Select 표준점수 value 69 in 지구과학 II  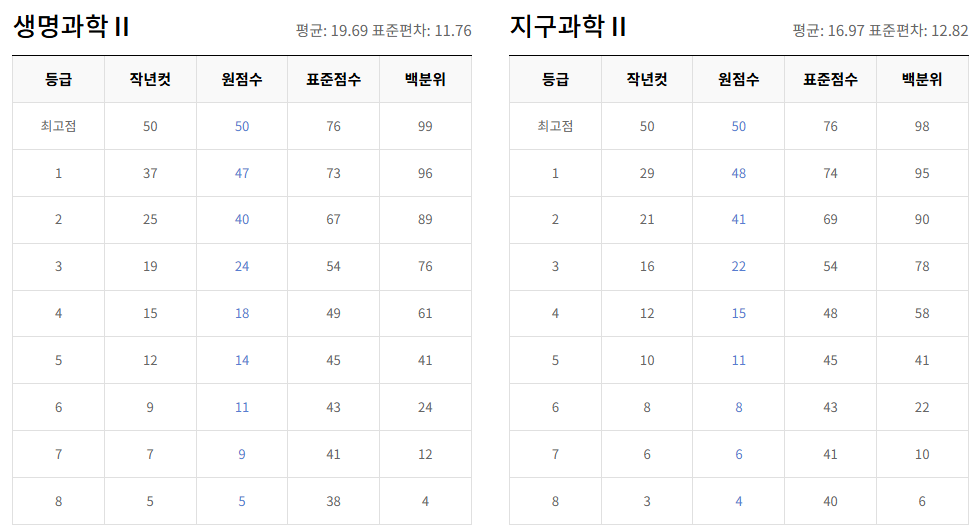(831, 219)
